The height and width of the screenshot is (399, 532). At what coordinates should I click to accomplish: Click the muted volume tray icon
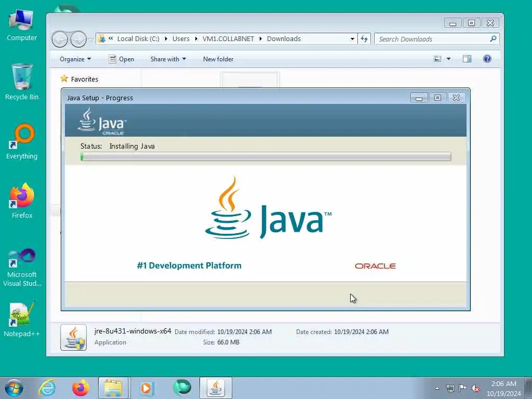[x=475, y=389]
